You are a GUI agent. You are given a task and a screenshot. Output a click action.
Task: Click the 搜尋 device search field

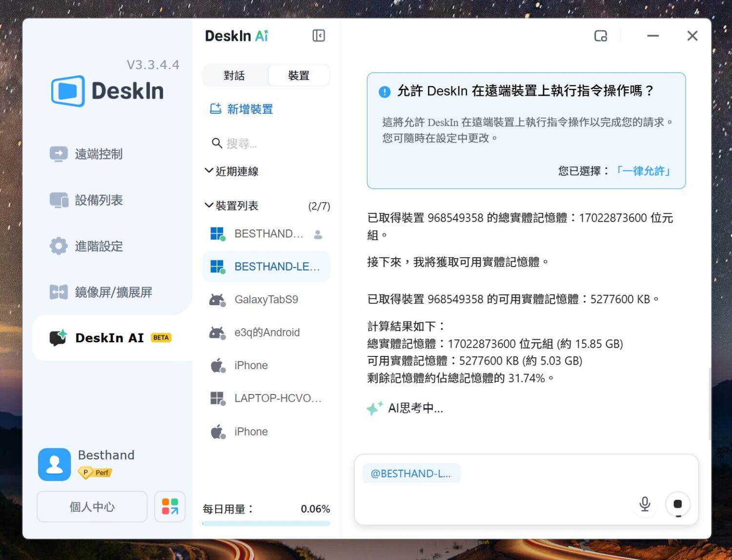[x=266, y=143]
